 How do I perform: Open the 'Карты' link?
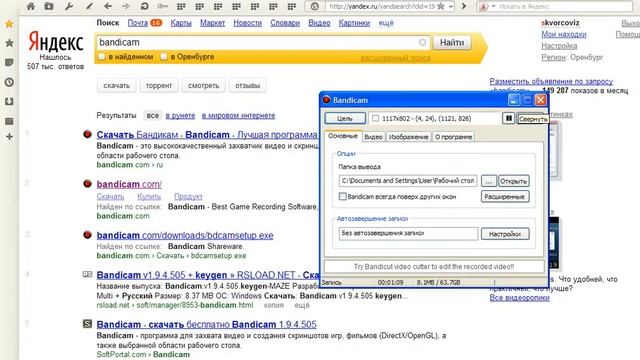pos(181,23)
